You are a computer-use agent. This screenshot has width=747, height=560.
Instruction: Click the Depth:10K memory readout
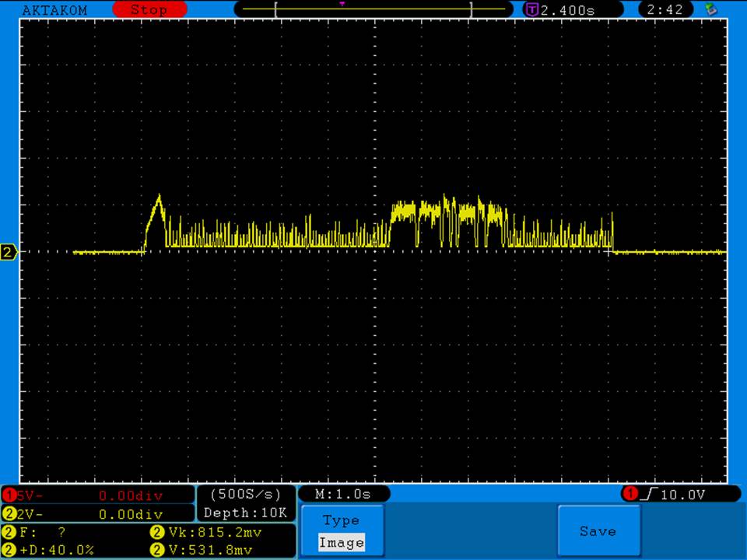click(246, 513)
